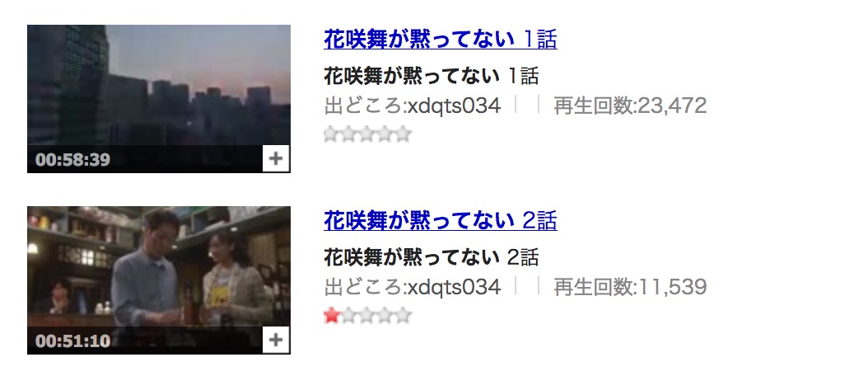Screen dimensions: 868x376
Task: Rate episode 2 three stars
Action: (367, 316)
